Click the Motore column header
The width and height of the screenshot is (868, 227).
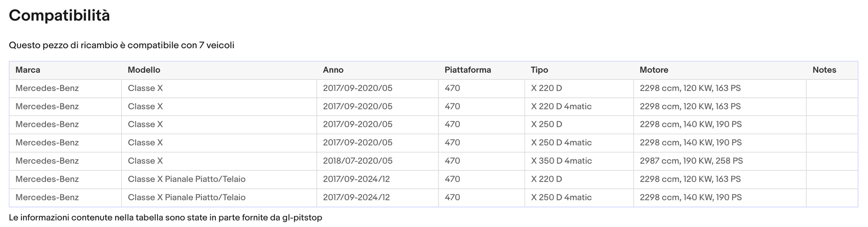[x=653, y=70]
